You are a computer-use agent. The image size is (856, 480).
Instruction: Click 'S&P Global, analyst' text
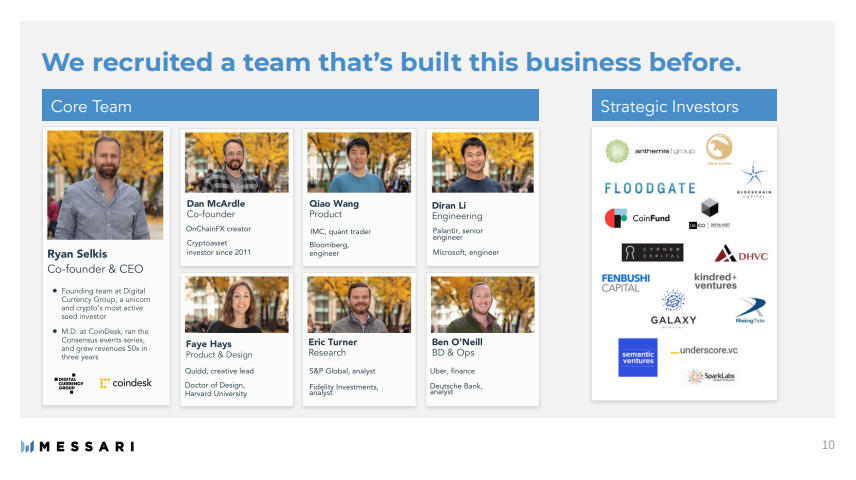click(342, 371)
